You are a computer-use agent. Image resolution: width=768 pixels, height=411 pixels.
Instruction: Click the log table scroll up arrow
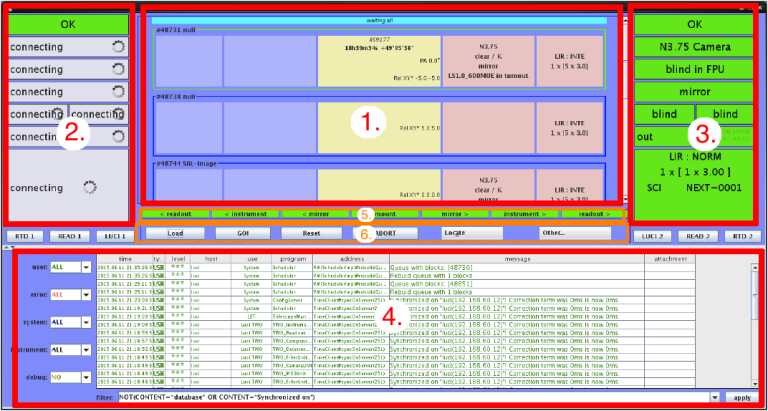754,267
